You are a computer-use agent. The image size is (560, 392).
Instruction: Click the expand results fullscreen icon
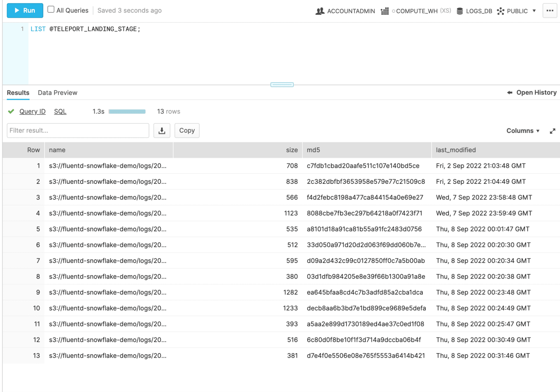click(552, 131)
